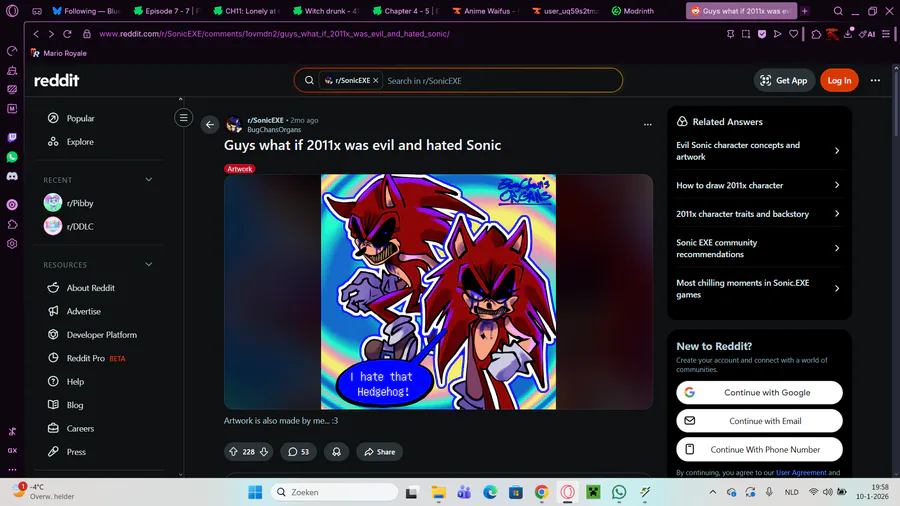This screenshot has width=900, height=506.
Task: Open BugChansOrgans user profile
Action: tap(274, 130)
